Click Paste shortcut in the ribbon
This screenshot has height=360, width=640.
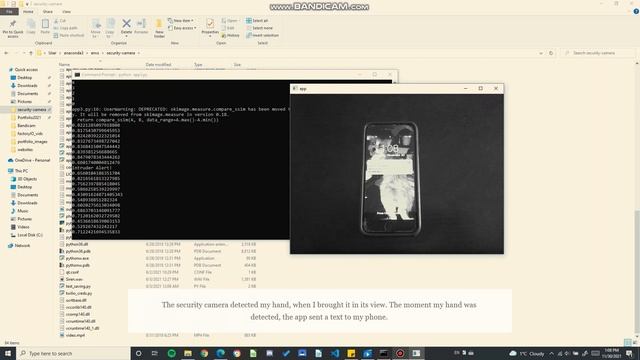pyautogui.click(x=69, y=36)
